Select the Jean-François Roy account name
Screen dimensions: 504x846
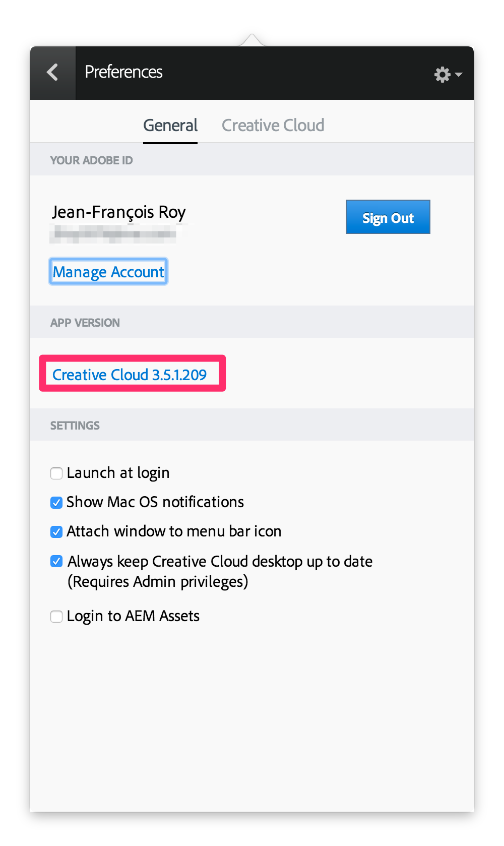click(119, 212)
